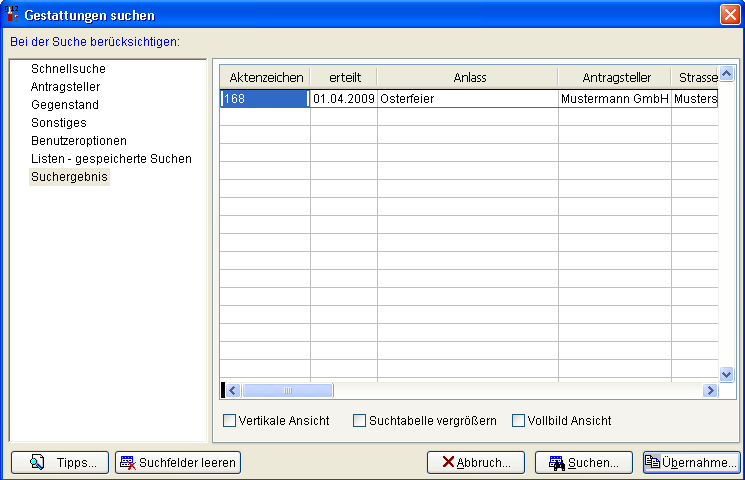Click the red X icon on Abbruch
The height and width of the screenshot is (480, 745).
point(448,462)
